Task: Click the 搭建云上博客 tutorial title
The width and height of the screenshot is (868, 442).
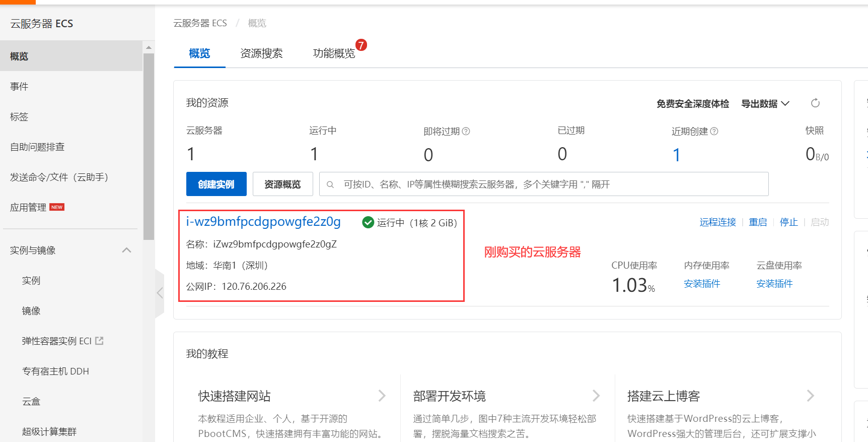Action: pos(664,396)
